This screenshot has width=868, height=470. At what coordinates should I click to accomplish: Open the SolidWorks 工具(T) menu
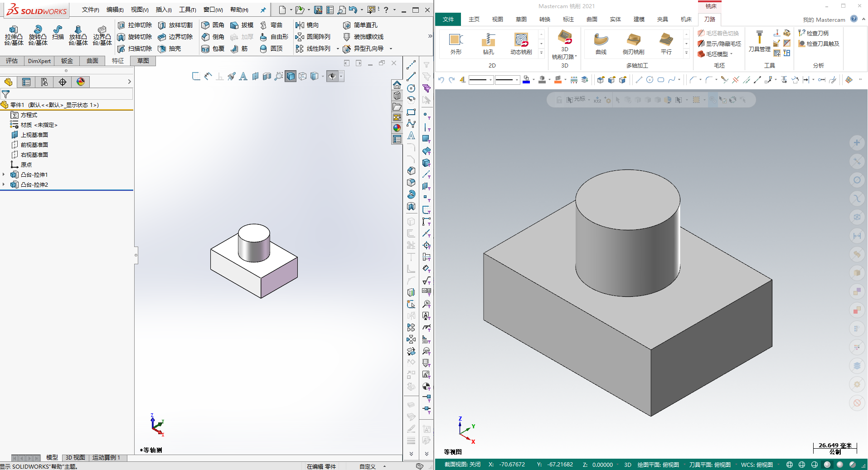click(188, 10)
